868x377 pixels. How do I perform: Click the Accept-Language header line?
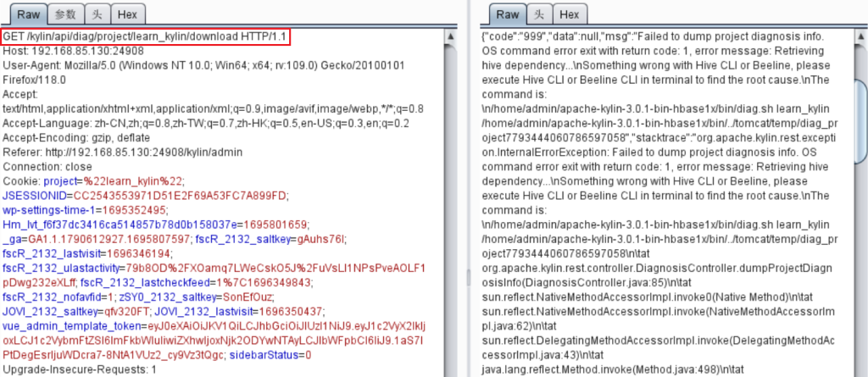(206, 123)
